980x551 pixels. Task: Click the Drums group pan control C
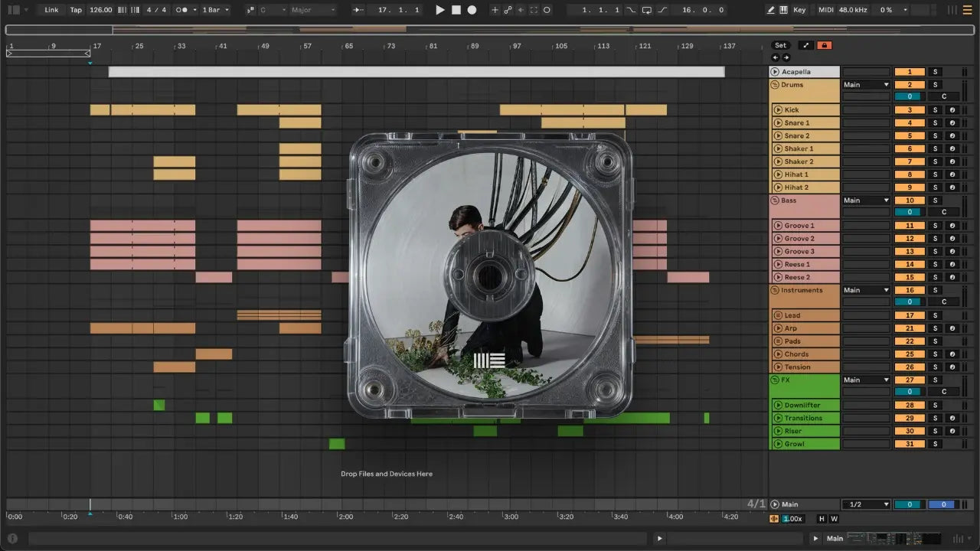click(x=944, y=96)
